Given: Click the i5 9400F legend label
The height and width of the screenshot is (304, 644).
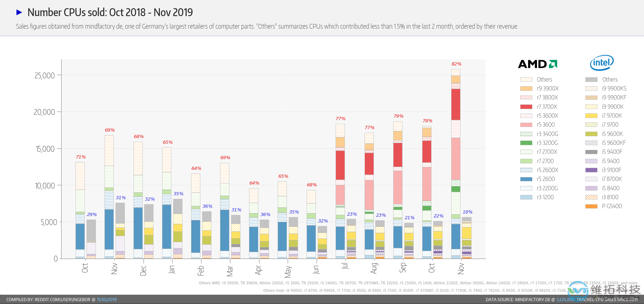Looking at the screenshot, I should [x=612, y=152].
